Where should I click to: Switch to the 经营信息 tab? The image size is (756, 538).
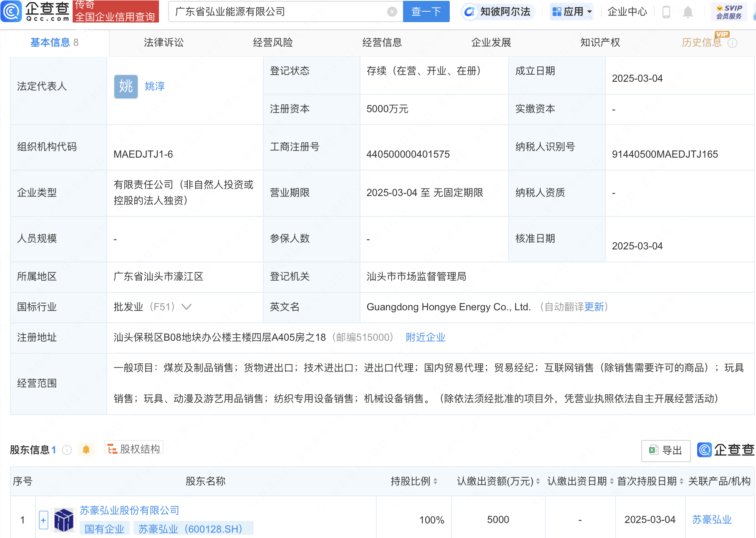(382, 43)
